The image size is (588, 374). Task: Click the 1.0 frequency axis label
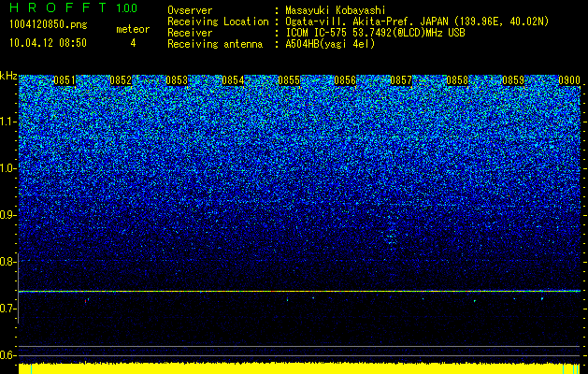click(8, 168)
